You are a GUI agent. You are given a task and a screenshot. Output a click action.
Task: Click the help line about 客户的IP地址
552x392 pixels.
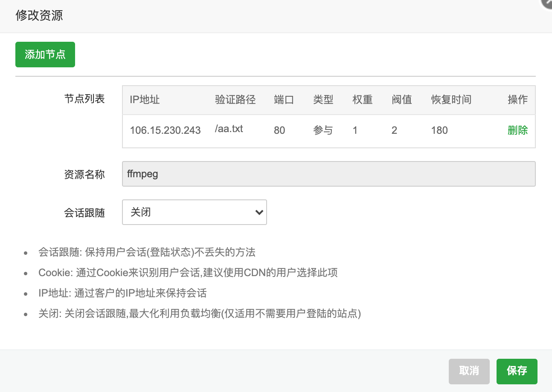122,293
